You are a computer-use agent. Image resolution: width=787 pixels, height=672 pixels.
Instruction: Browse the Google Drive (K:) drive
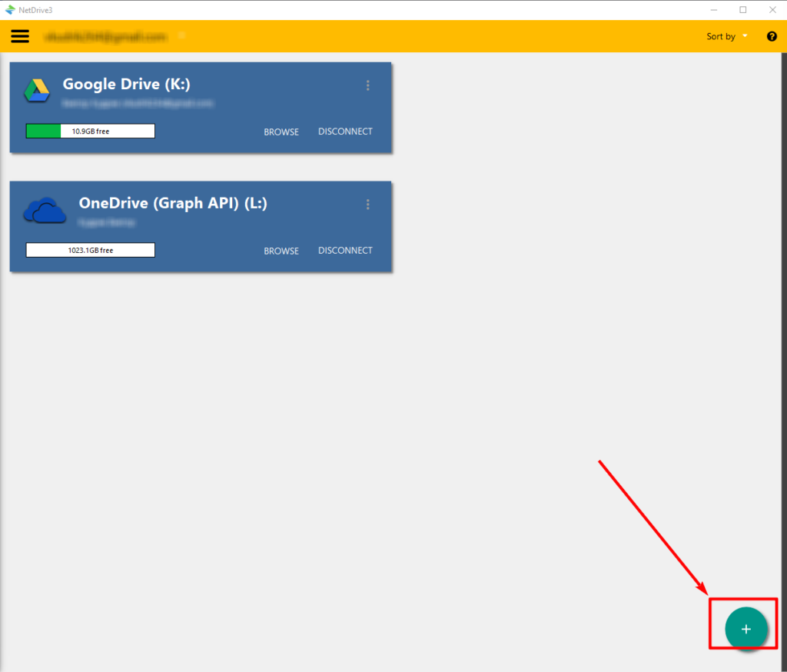coord(281,132)
